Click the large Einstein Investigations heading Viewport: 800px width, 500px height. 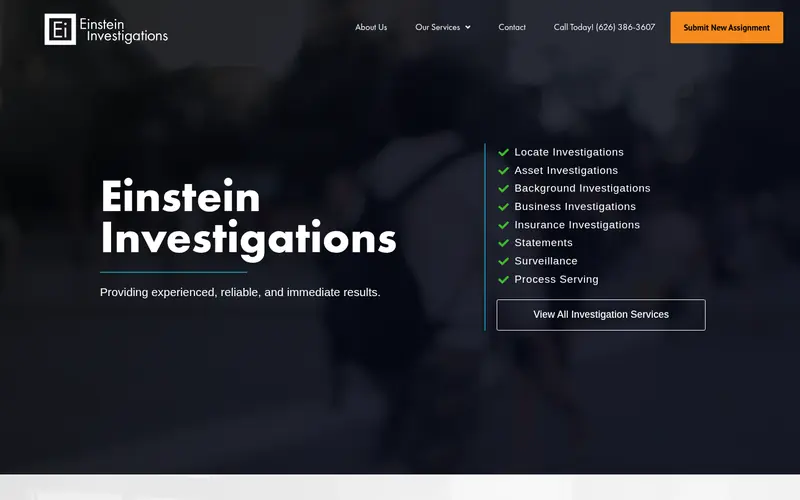[x=248, y=218]
